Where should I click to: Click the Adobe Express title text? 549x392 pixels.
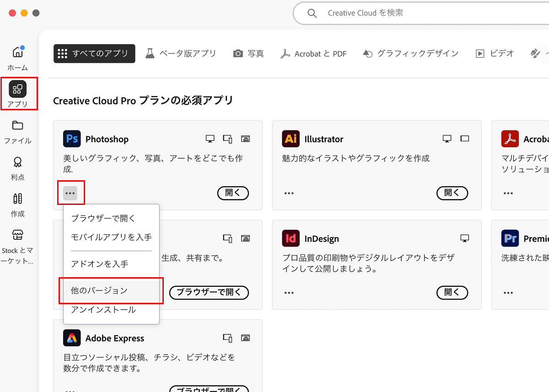click(x=115, y=338)
